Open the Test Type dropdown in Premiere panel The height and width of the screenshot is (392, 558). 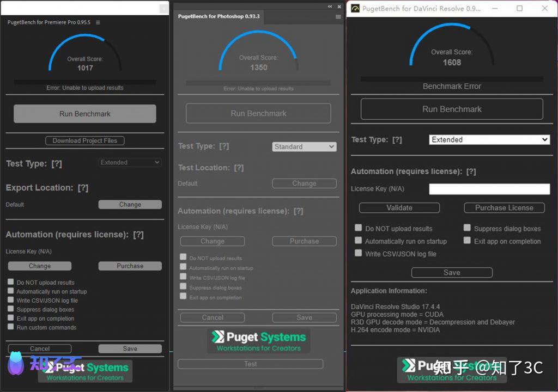130,162
